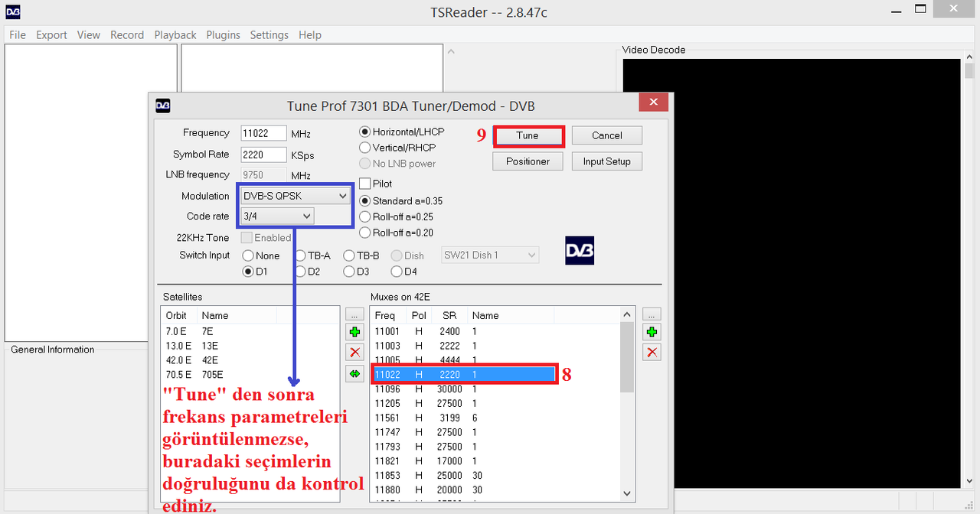Image resolution: width=980 pixels, height=514 pixels.
Task: Open the Help menu
Action: tap(310, 35)
